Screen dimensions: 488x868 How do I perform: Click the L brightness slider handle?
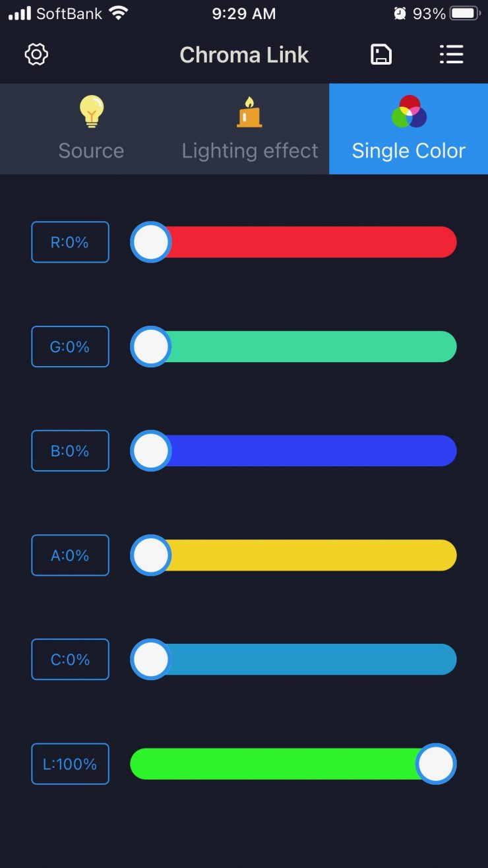tap(436, 764)
